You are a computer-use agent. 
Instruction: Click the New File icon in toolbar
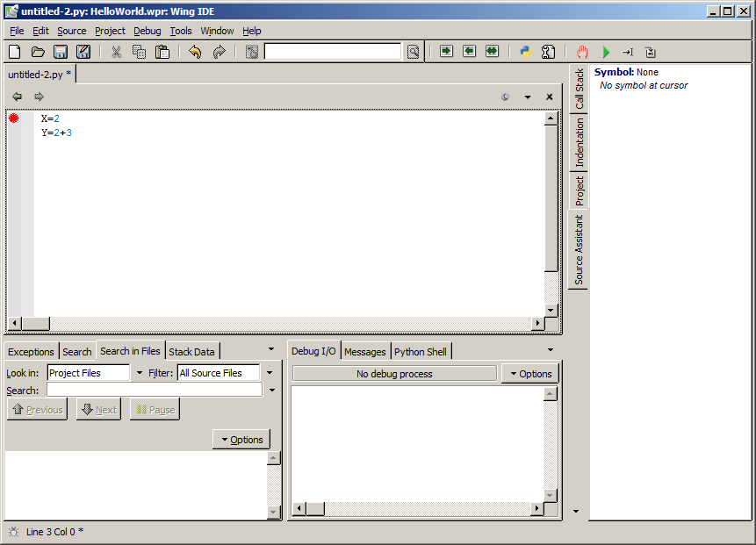14,52
